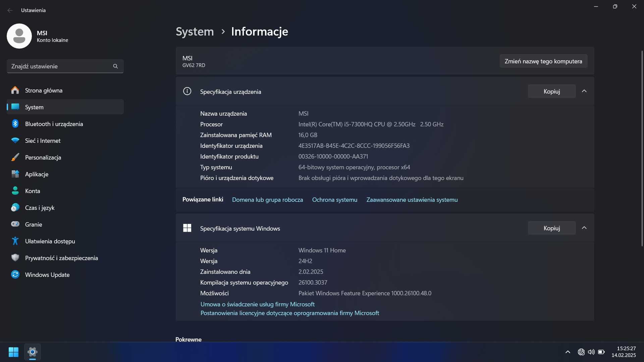Click the RAM value 16,0 GB
The image size is (644, 362).
pyautogui.click(x=308, y=135)
